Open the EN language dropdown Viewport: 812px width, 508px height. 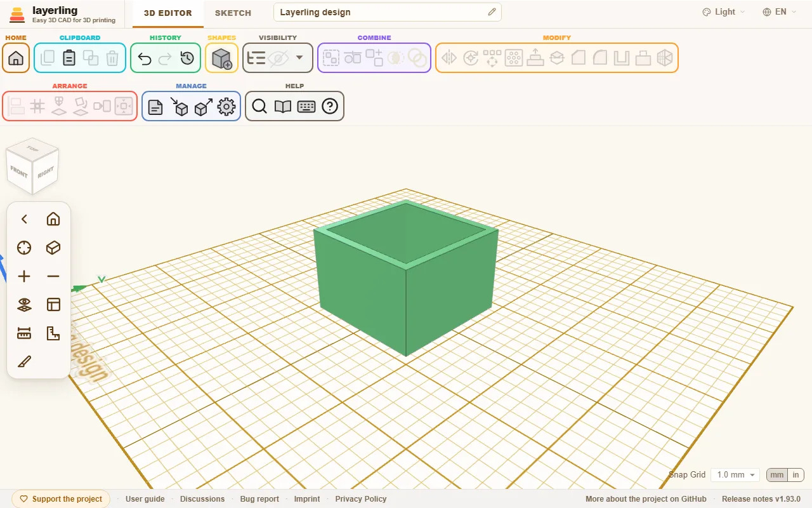[x=780, y=12]
